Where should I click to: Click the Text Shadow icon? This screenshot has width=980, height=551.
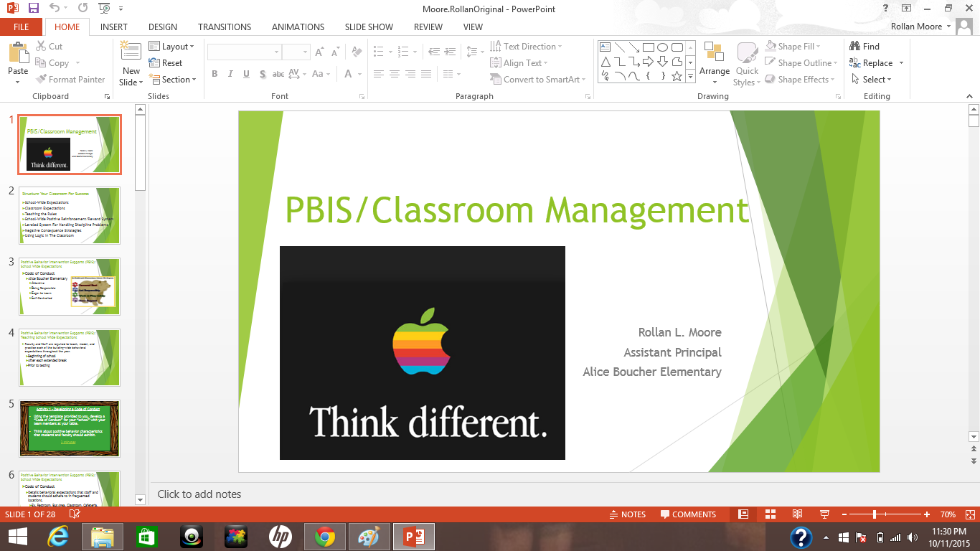[263, 74]
